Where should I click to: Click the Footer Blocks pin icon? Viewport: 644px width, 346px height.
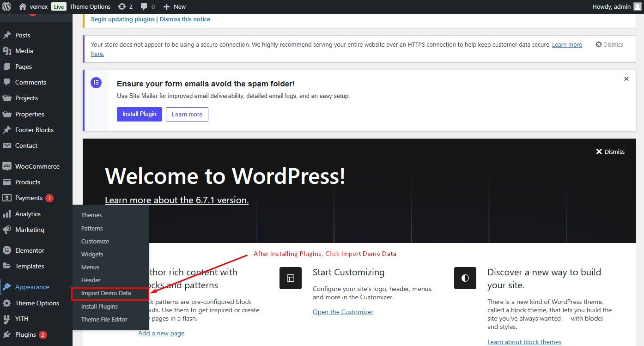(7, 130)
